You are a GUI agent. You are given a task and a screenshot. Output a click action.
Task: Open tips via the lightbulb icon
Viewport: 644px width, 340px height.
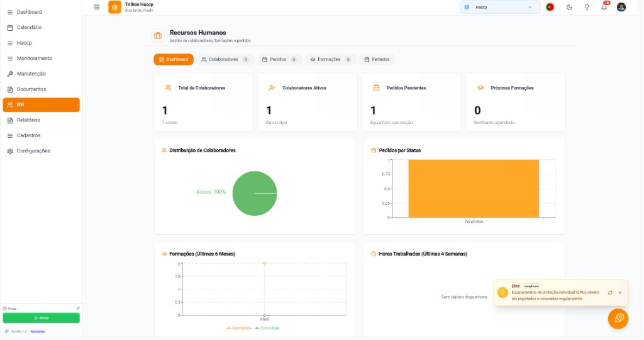[x=587, y=7]
